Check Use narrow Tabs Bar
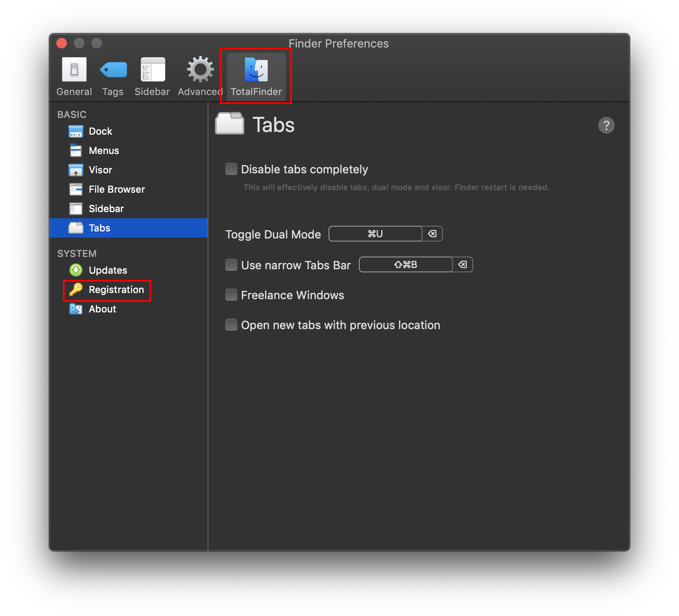 coord(231,264)
